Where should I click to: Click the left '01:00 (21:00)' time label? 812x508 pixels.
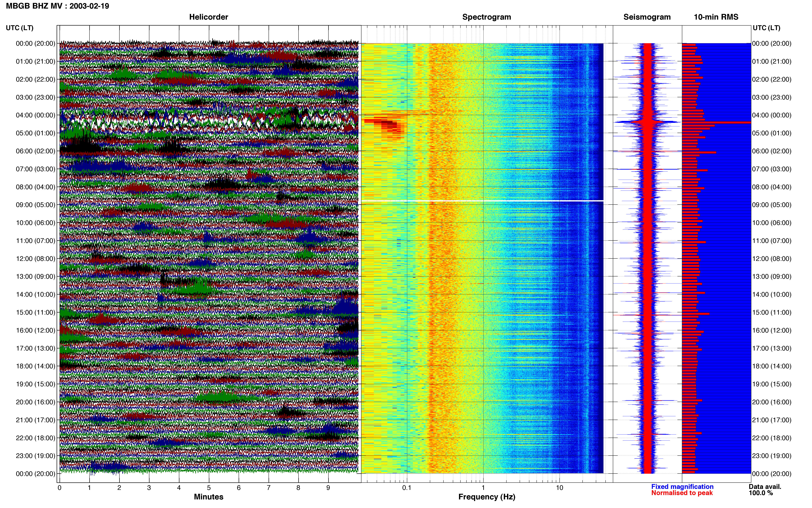[x=36, y=61]
